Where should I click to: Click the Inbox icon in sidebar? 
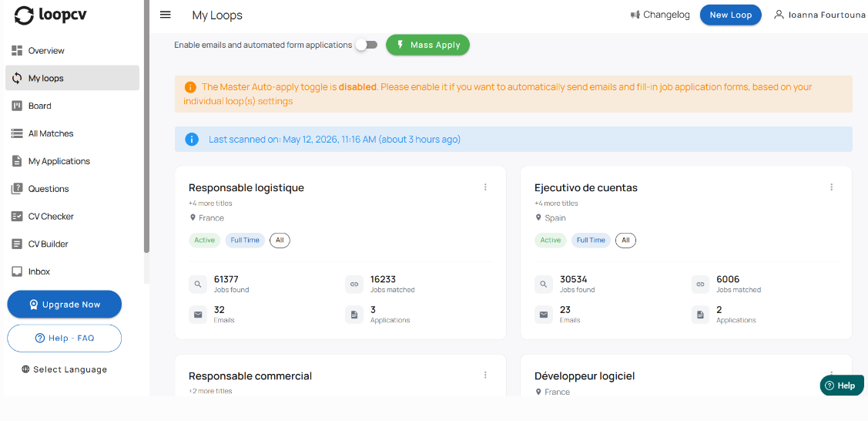click(x=17, y=271)
